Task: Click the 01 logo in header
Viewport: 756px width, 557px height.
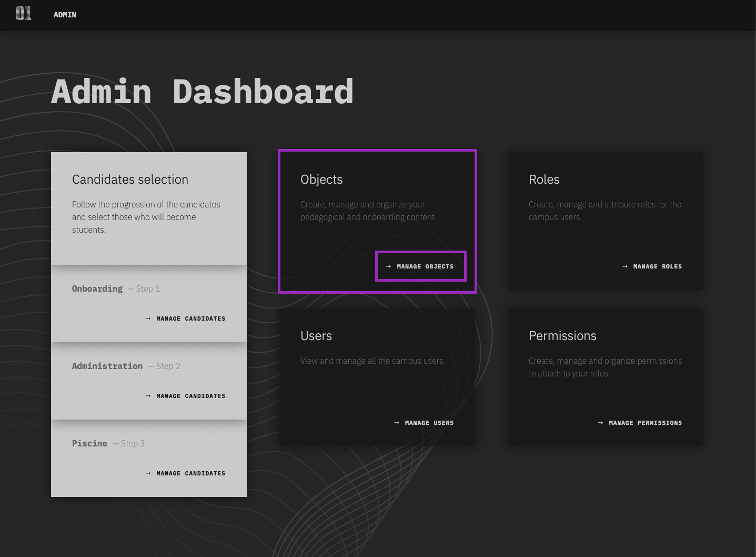Action: click(24, 14)
